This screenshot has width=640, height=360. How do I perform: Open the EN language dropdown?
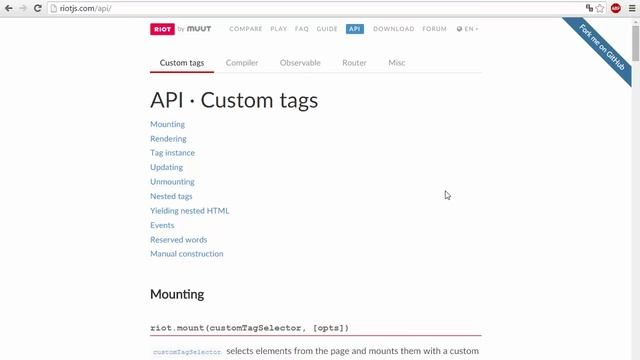pos(467,29)
